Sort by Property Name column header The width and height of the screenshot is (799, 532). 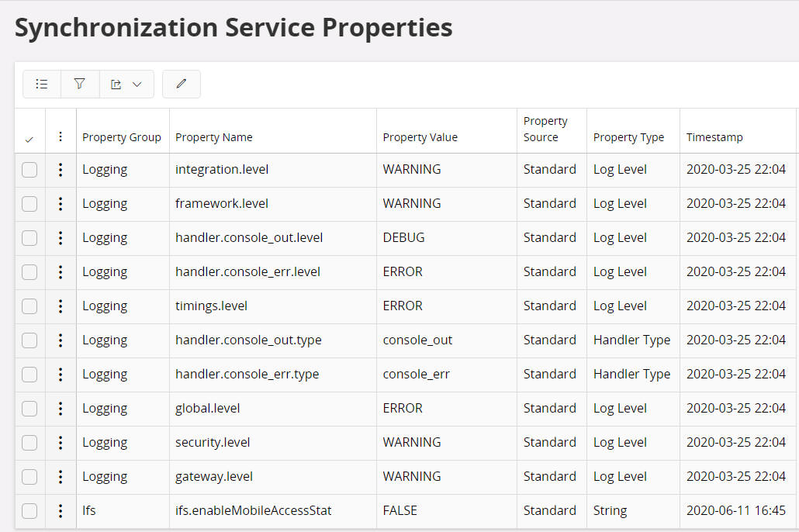(x=214, y=137)
